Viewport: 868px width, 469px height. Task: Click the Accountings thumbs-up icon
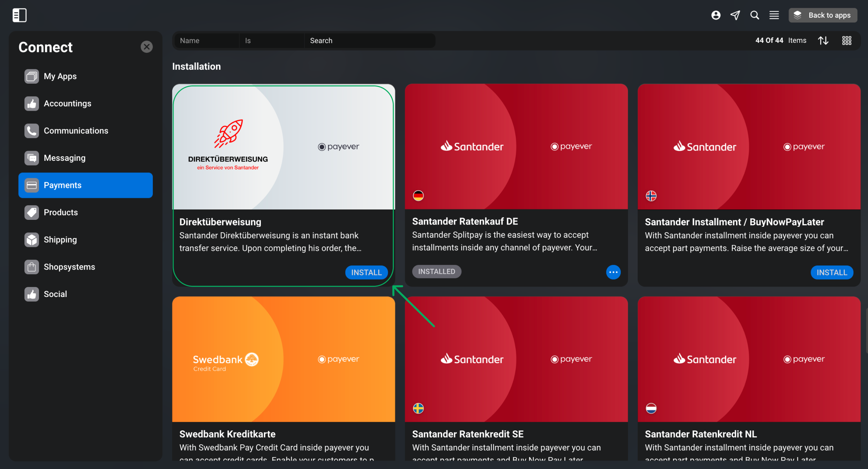click(32, 103)
